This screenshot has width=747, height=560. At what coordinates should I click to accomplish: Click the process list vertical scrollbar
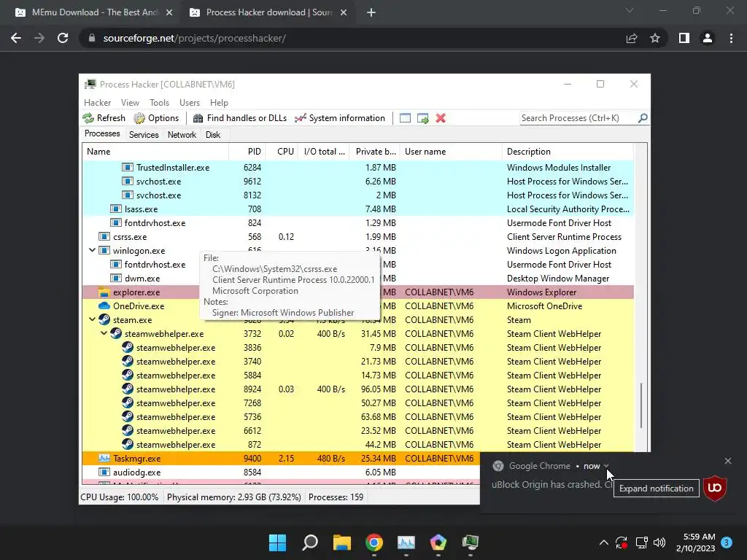(x=641, y=405)
